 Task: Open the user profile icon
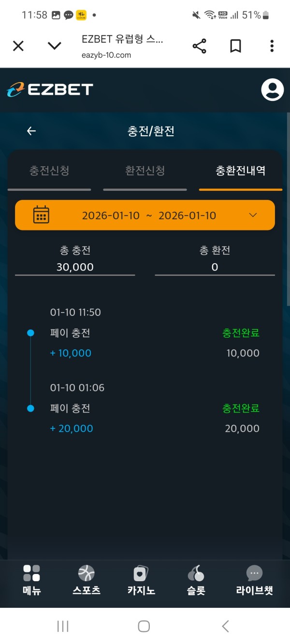[x=272, y=89]
